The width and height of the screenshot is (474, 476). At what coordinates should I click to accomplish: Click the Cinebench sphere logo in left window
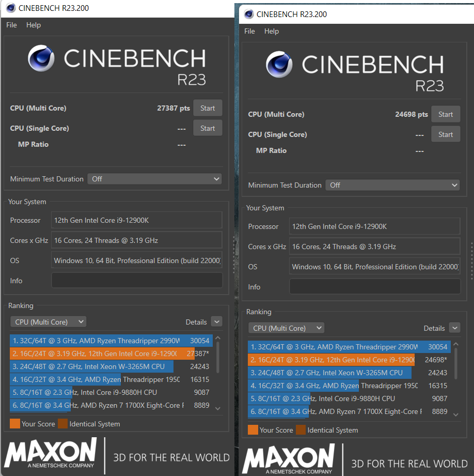tap(41, 58)
